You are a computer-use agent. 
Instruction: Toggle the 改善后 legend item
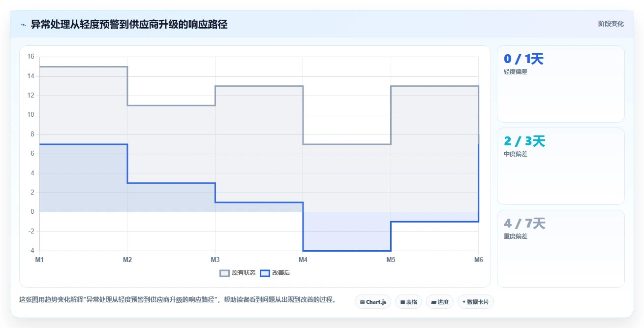[275, 273]
